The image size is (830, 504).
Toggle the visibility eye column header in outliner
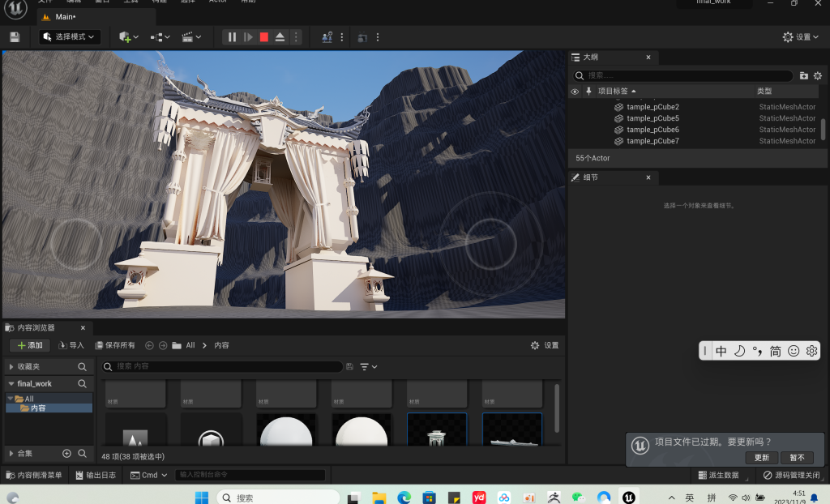pos(575,92)
